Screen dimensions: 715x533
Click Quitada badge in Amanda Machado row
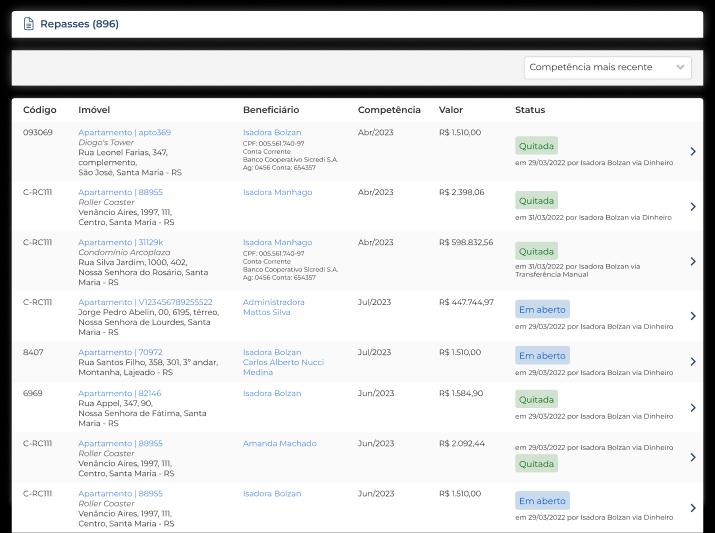(536, 464)
